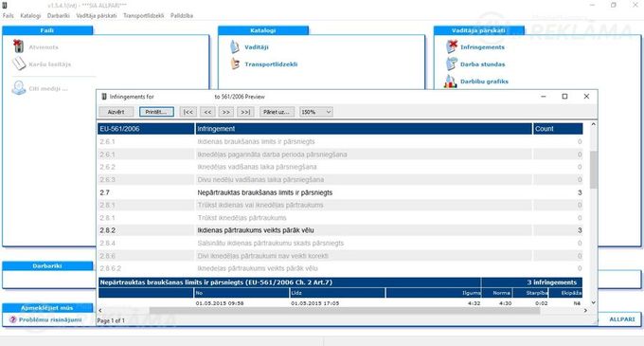The height and width of the screenshot is (346, 644).
Task: Go to last page with >>| button
Action: (x=245, y=112)
